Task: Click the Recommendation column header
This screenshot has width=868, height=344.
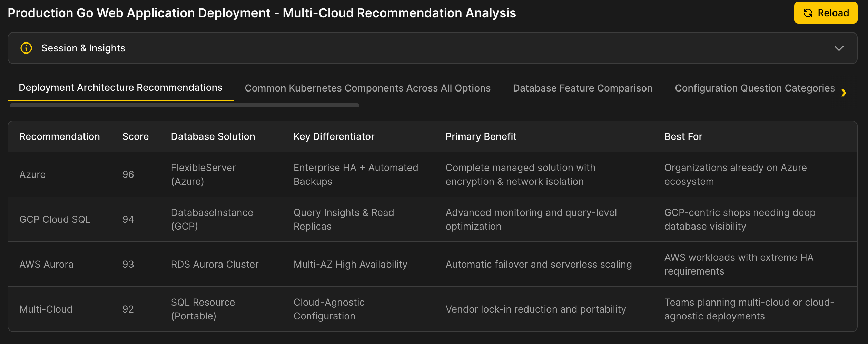Action: point(59,136)
